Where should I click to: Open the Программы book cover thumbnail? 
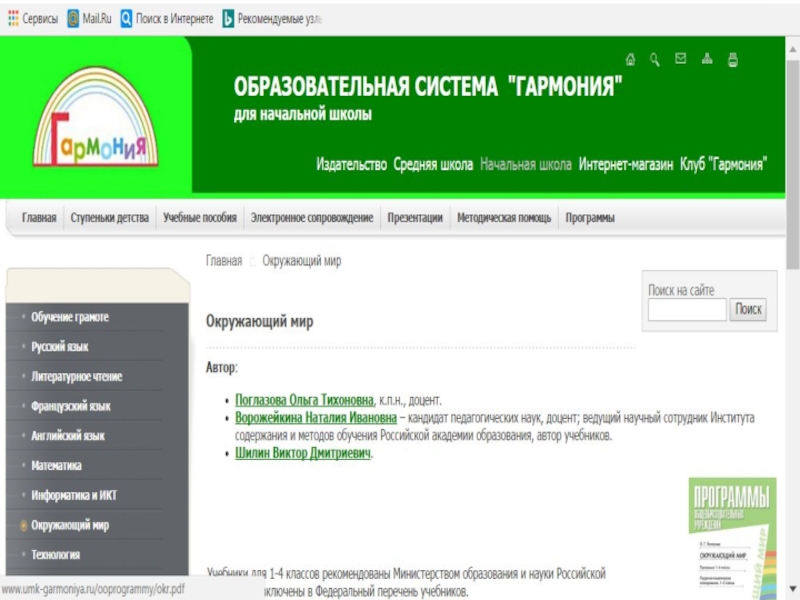(732, 538)
